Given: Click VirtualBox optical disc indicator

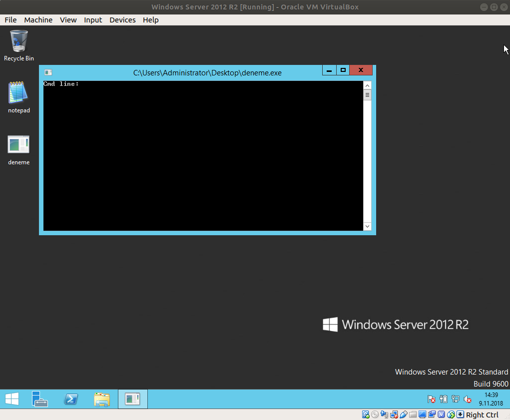Looking at the screenshot, I should [375, 415].
